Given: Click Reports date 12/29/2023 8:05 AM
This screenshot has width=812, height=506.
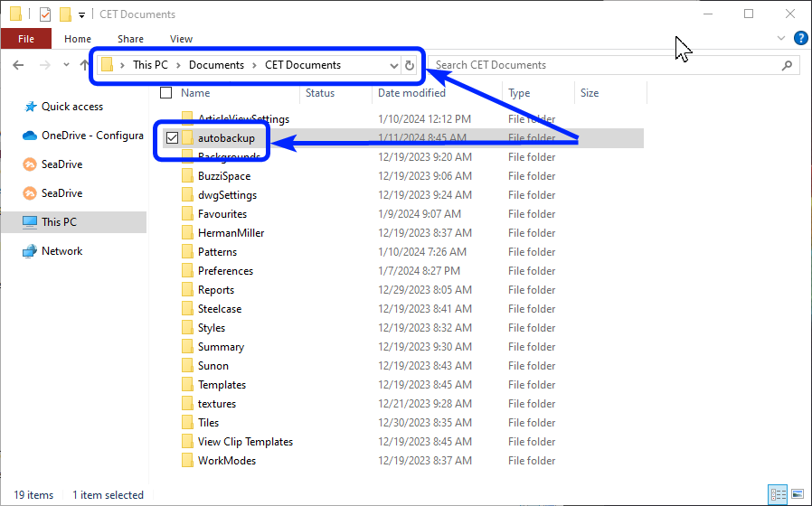Looking at the screenshot, I should pyautogui.click(x=425, y=290).
